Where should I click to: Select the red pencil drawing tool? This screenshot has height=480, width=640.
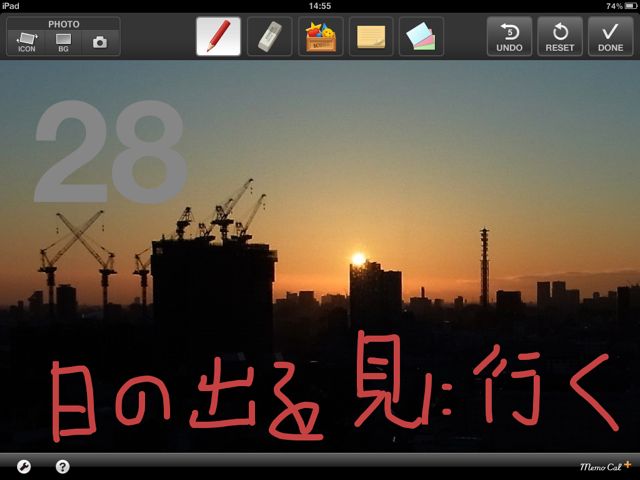click(x=218, y=36)
